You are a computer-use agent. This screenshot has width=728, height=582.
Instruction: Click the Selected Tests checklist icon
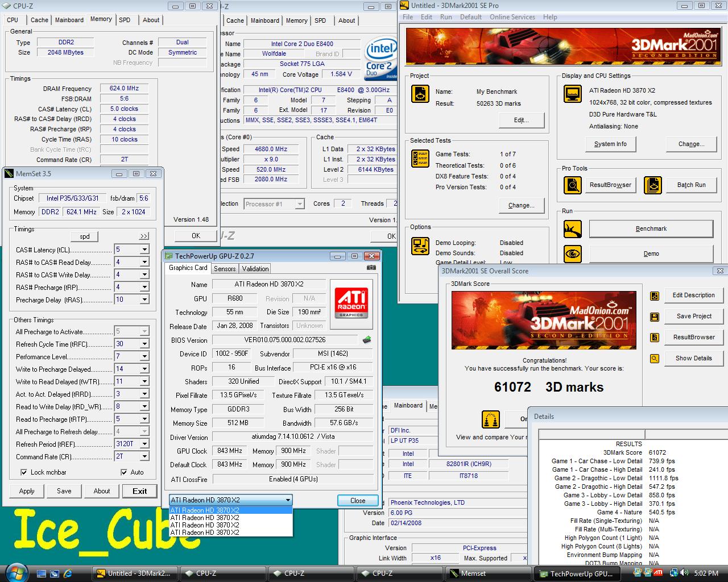tap(420, 159)
